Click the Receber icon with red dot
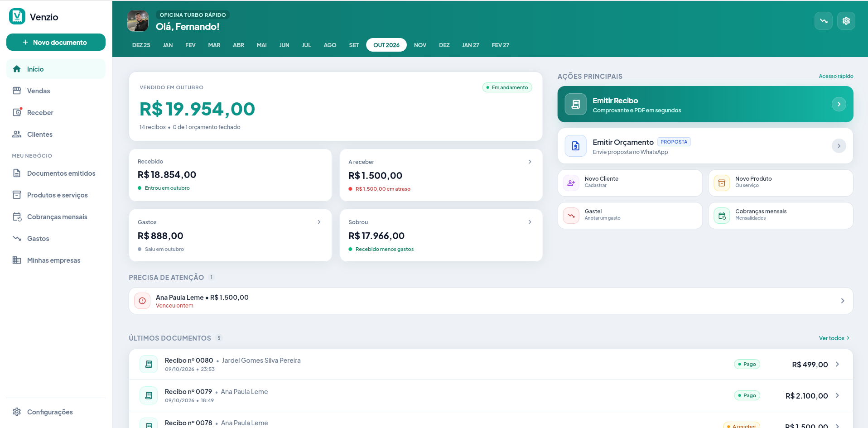This screenshot has width=868, height=428. pyautogui.click(x=17, y=112)
